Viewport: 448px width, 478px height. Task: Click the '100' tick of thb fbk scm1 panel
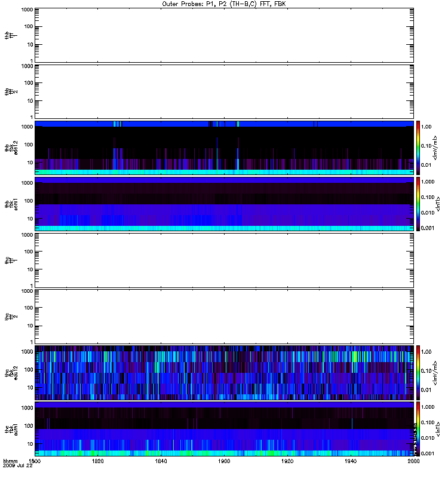coord(28,201)
